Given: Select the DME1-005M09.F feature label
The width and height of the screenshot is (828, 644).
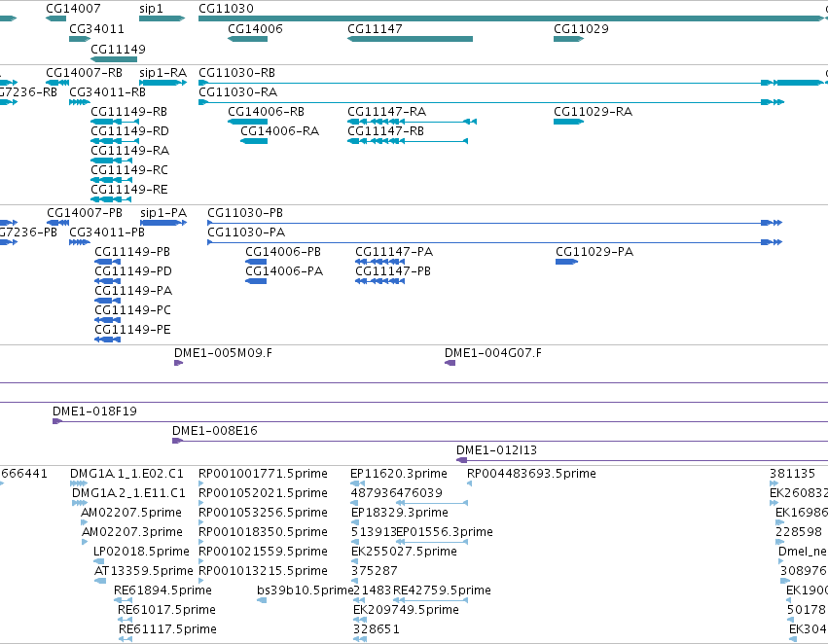Looking at the screenshot, I should click(224, 352).
